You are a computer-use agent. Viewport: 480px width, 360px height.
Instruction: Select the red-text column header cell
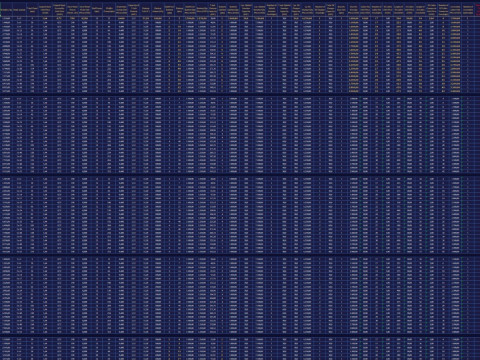[x=477, y=9]
